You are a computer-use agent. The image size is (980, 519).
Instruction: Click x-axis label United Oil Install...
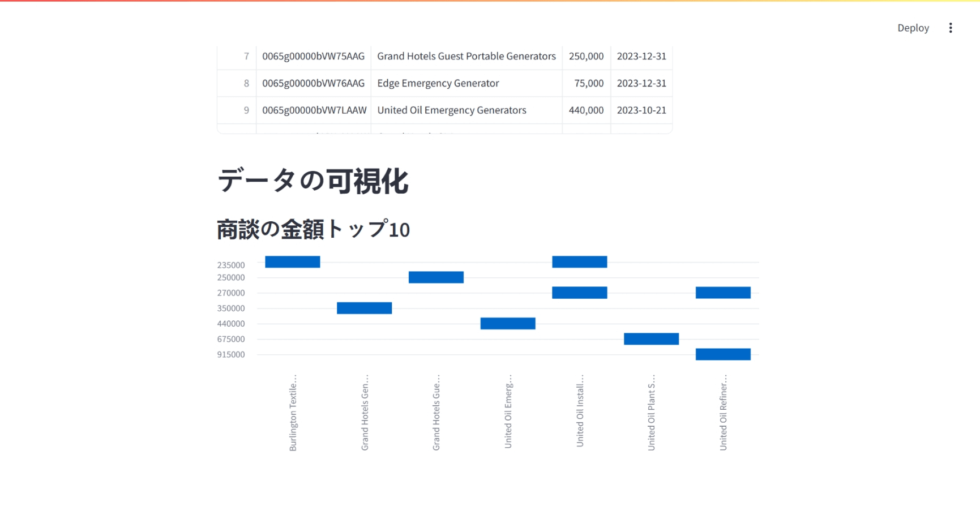580,411
